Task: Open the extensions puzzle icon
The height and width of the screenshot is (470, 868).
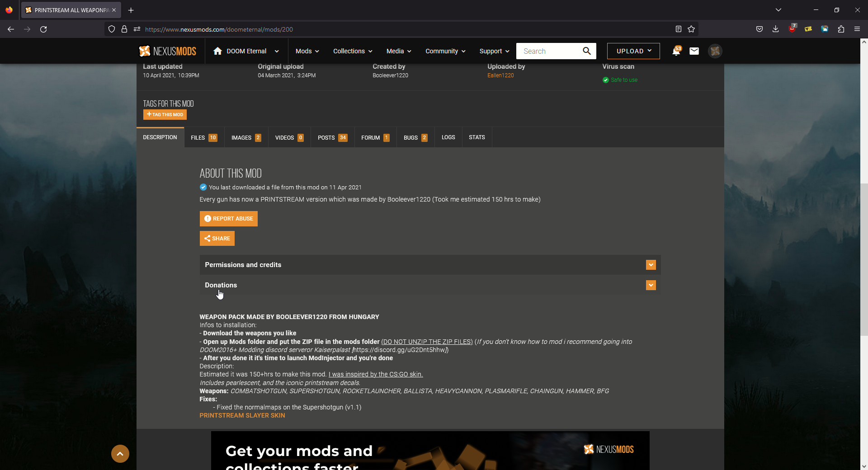Action: tap(841, 29)
